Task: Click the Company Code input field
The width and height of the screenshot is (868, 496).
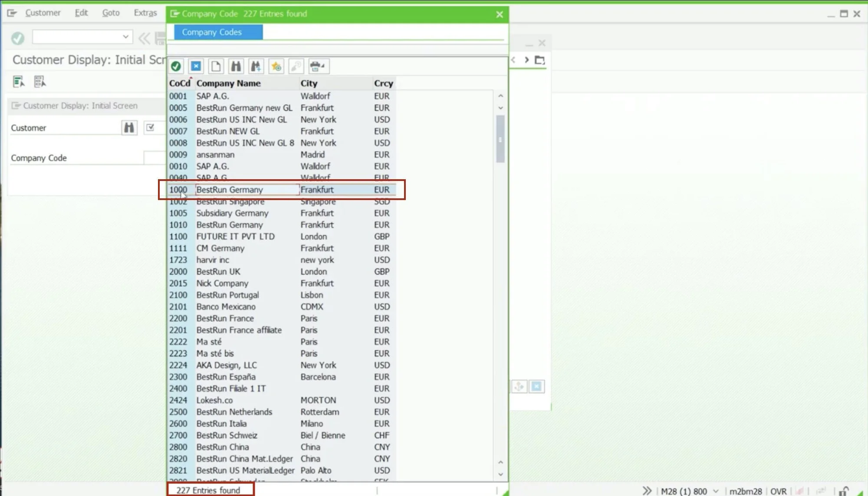Action: [x=155, y=158]
